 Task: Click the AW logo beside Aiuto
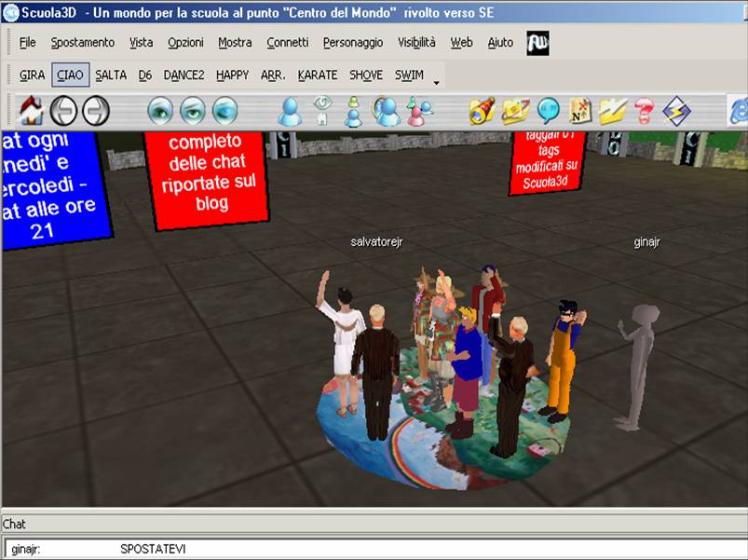coord(537,43)
